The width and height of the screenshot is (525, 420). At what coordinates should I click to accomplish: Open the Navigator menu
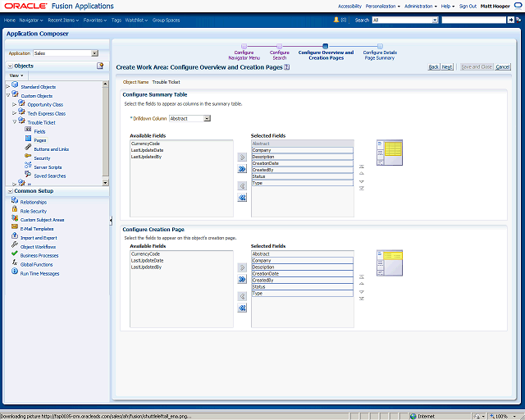[x=31, y=20]
